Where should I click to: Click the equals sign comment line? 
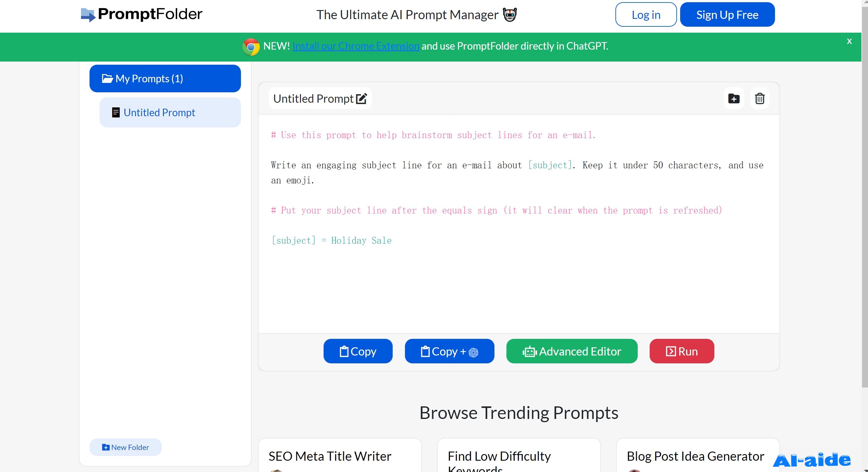point(496,211)
